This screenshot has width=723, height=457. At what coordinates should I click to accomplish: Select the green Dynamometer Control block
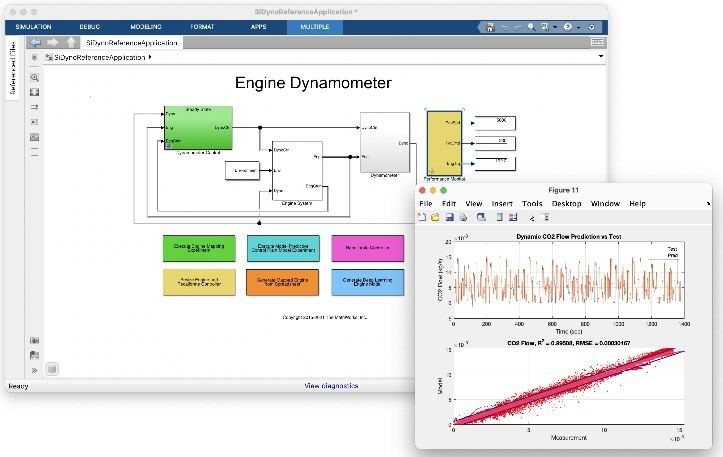coord(198,128)
